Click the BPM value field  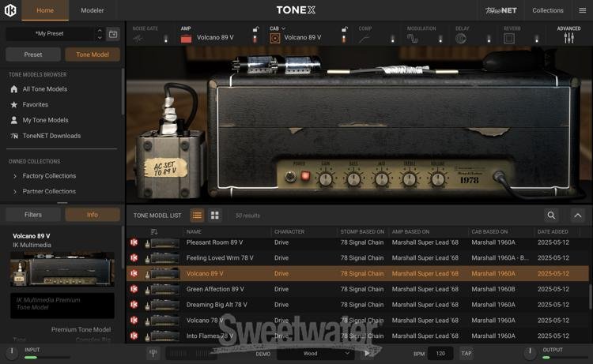440,354
